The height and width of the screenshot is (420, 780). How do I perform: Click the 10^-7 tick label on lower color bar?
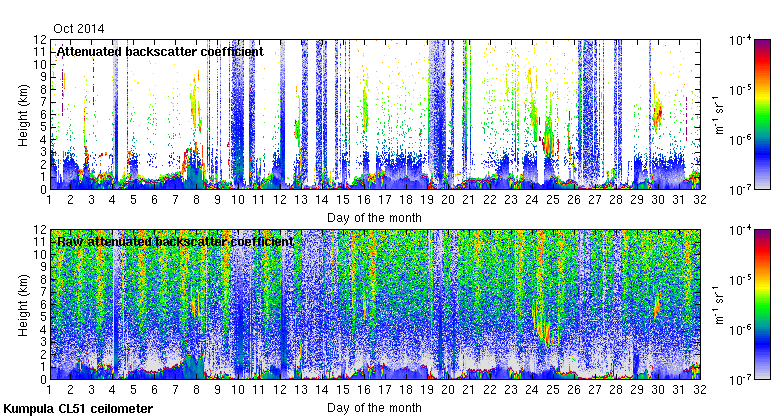[740, 380]
